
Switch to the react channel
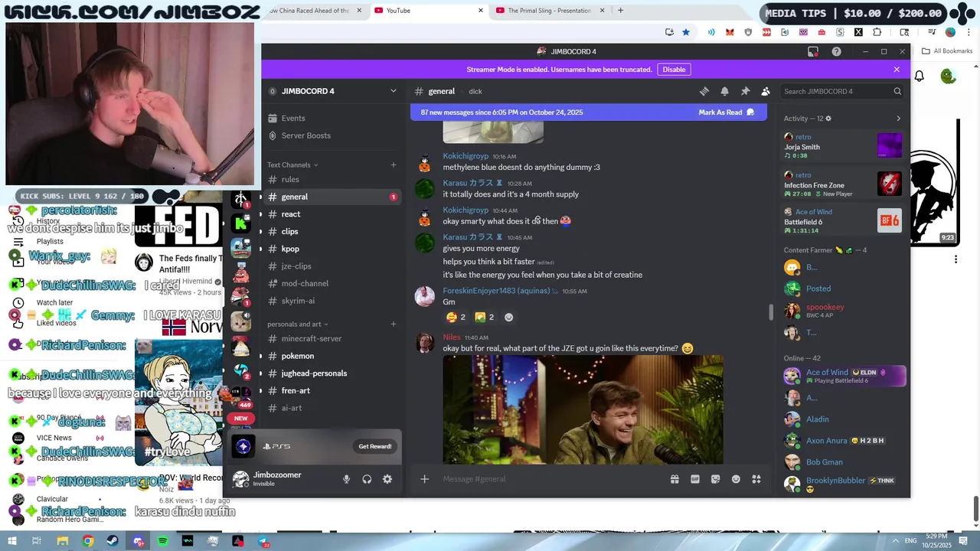click(x=331, y=214)
